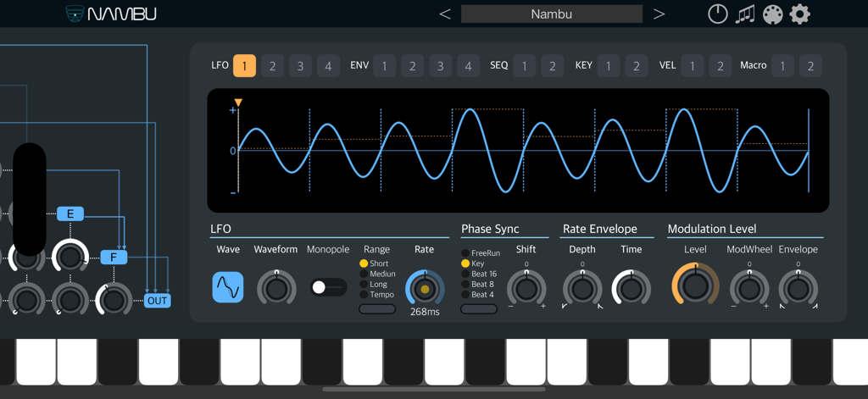This screenshot has height=399, width=868.
Task: Select Short range option
Action: 374,263
